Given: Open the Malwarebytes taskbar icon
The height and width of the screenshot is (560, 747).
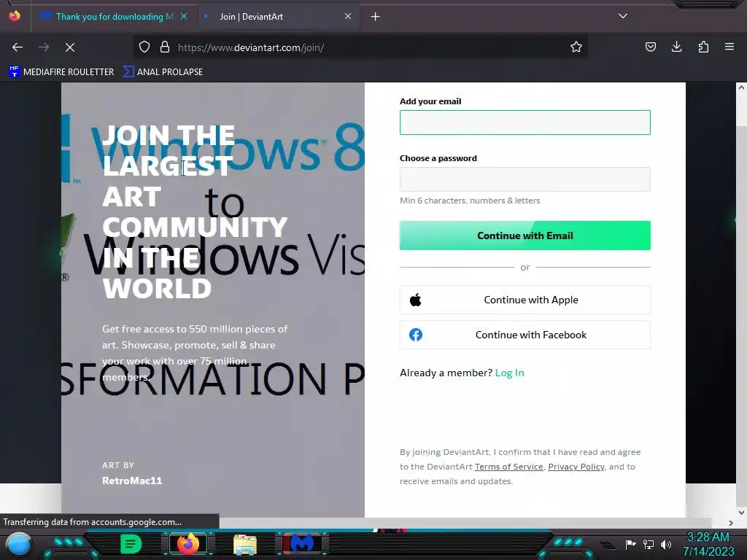Looking at the screenshot, I should coord(302,544).
